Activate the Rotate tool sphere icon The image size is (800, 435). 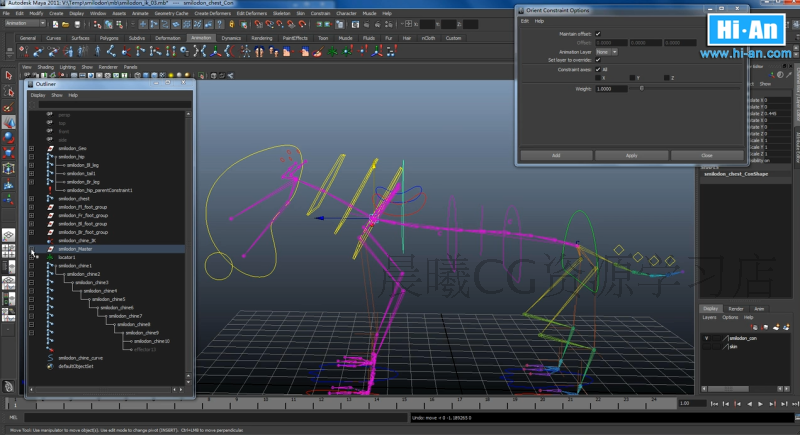8,138
